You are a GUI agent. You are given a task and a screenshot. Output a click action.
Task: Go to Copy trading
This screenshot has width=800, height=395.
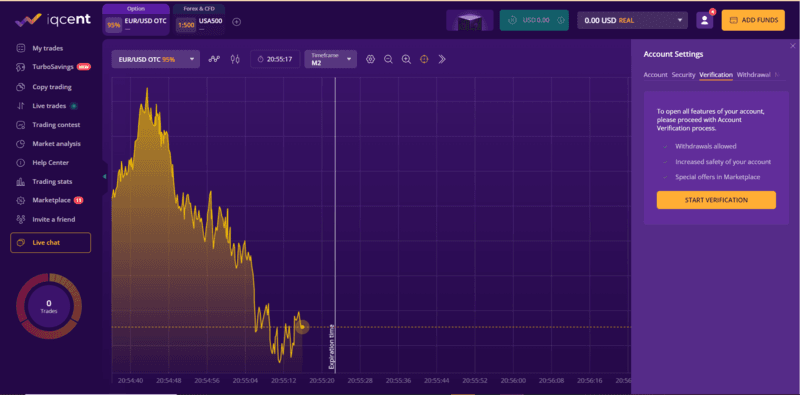coord(52,87)
